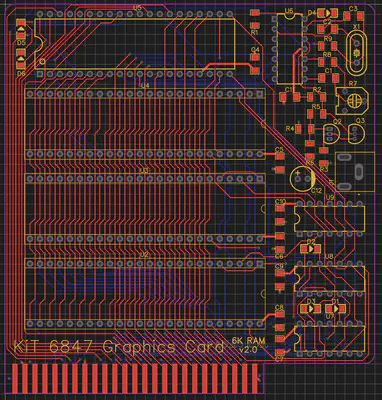Viewport: 382px width, 400px height.
Task: Select the D1 diode footprint
Action: [x=335, y=309]
